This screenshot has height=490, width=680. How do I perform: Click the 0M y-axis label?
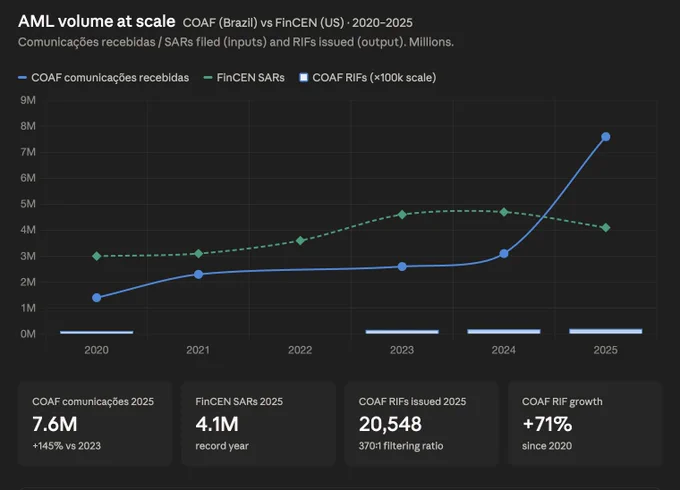click(28, 334)
